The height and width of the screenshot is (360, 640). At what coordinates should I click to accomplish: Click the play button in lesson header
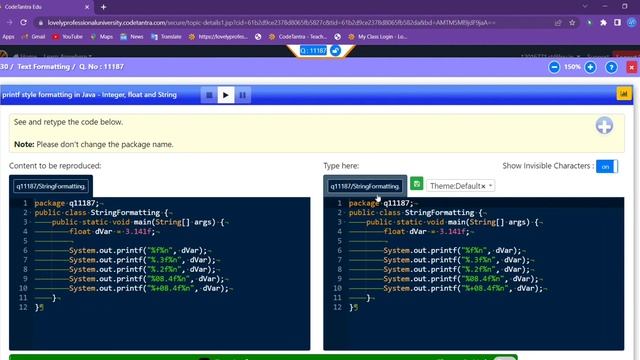click(x=226, y=95)
